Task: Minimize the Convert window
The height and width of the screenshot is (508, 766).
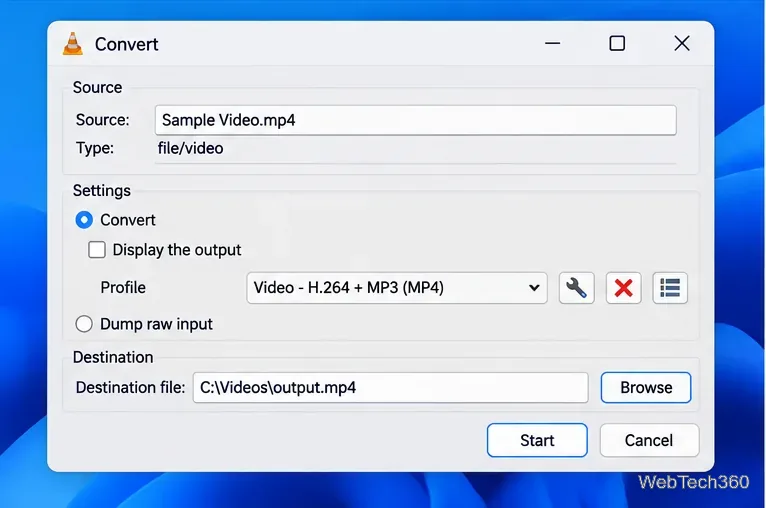Action: [553, 43]
